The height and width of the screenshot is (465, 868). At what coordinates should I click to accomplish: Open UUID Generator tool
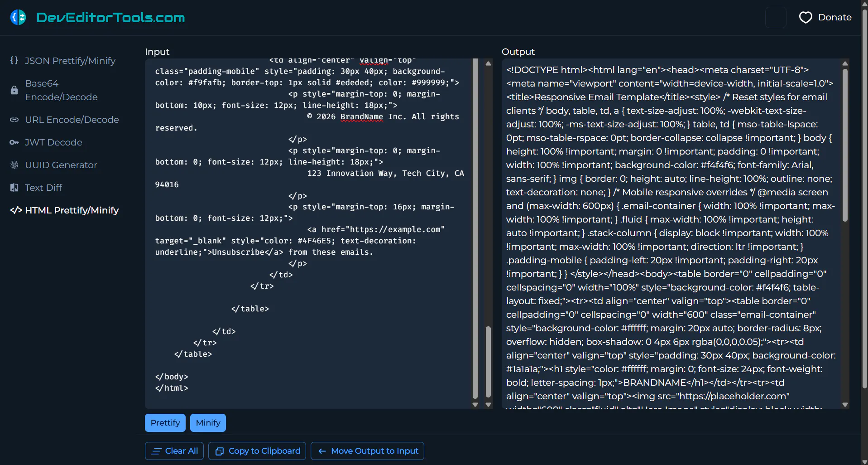[x=61, y=165]
